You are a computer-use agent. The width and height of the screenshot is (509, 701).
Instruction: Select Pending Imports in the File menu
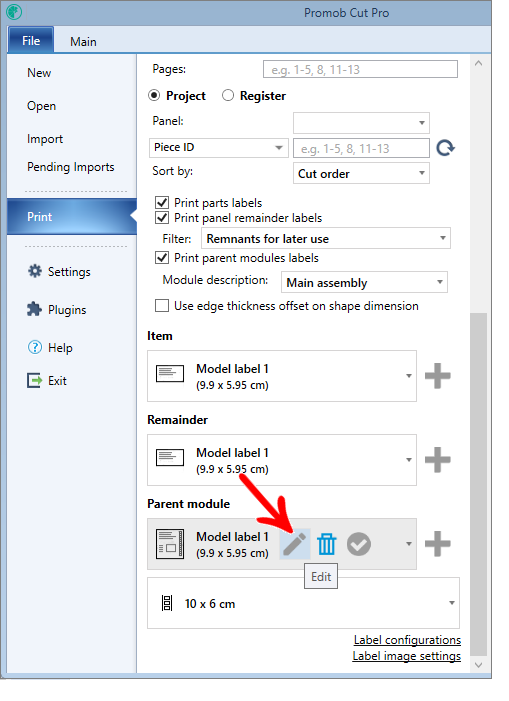(71, 167)
